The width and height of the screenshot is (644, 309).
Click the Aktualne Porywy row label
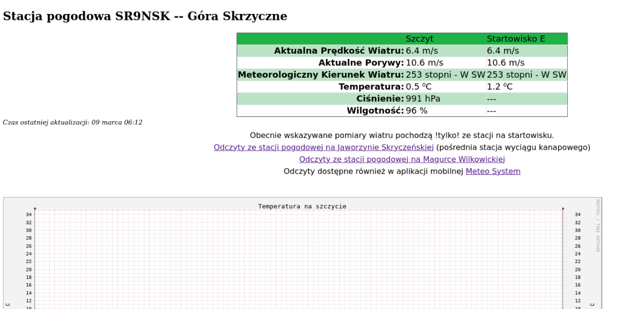(361, 63)
